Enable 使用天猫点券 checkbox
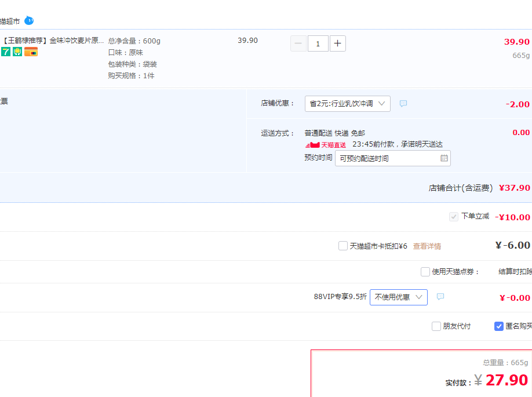532x397 pixels. 425,271
